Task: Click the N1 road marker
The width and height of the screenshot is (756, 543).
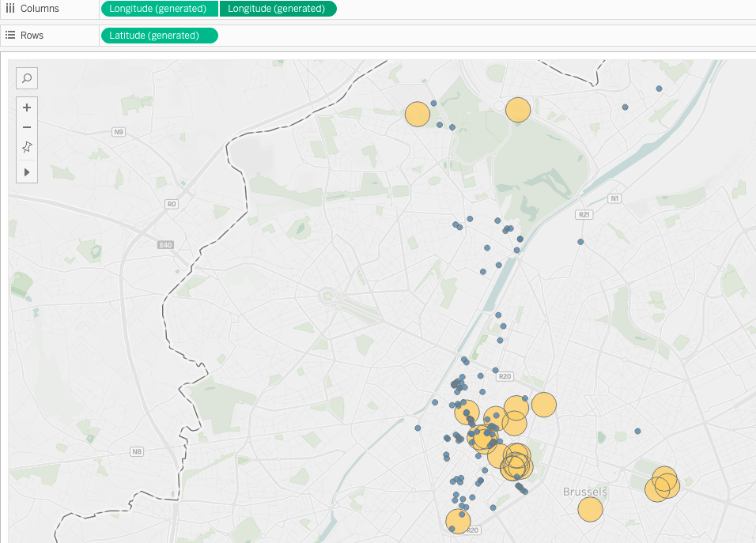Action: (x=614, y=198)
